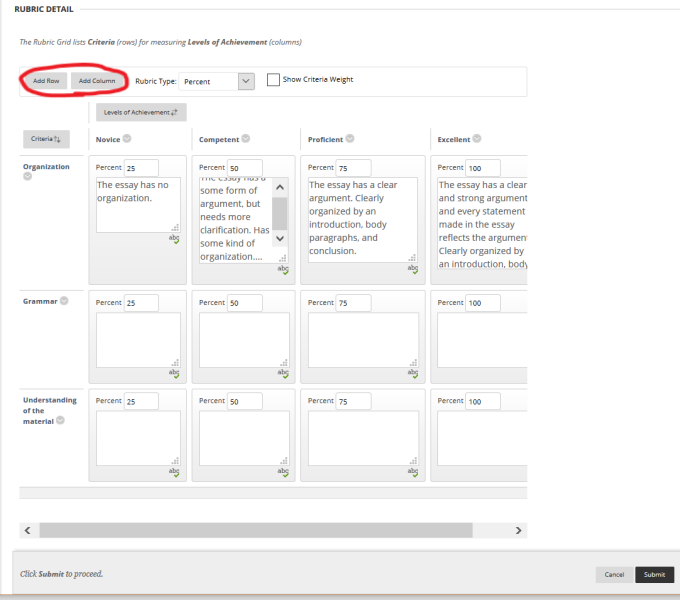Screen dimensions: 680x600
Task: Reorder using the Levels of Achievement button
Action: click(141, 112)
